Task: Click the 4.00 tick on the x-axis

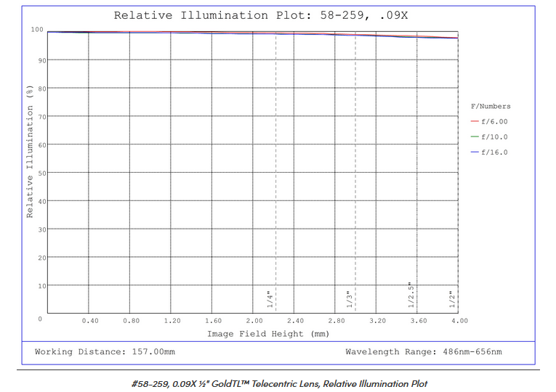Action: [x=459, y=320]
